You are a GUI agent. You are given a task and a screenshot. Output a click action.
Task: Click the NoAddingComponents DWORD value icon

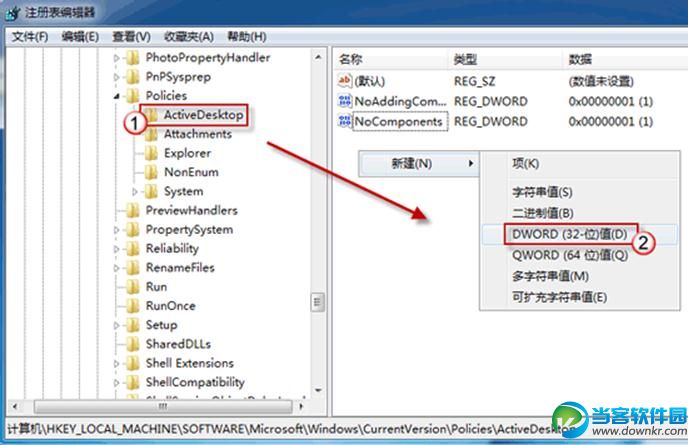[x=344, y=101]
